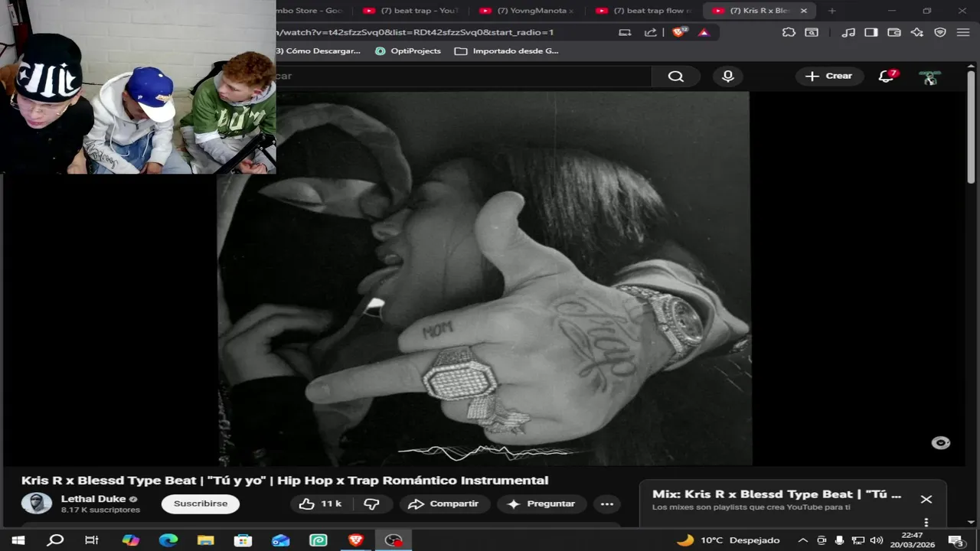Click the YouTube search input field
This screenshot has height=551, width=980.
click(x=463, y=77)
